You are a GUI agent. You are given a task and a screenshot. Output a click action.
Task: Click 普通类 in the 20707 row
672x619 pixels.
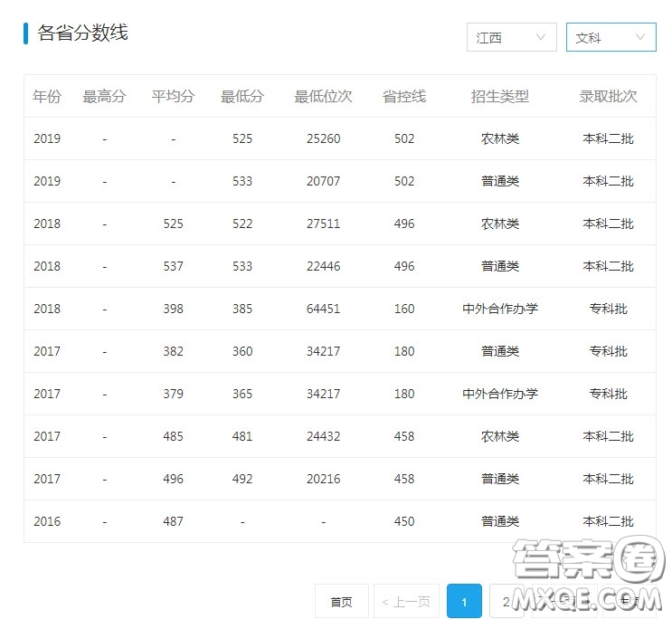(500, 181)
